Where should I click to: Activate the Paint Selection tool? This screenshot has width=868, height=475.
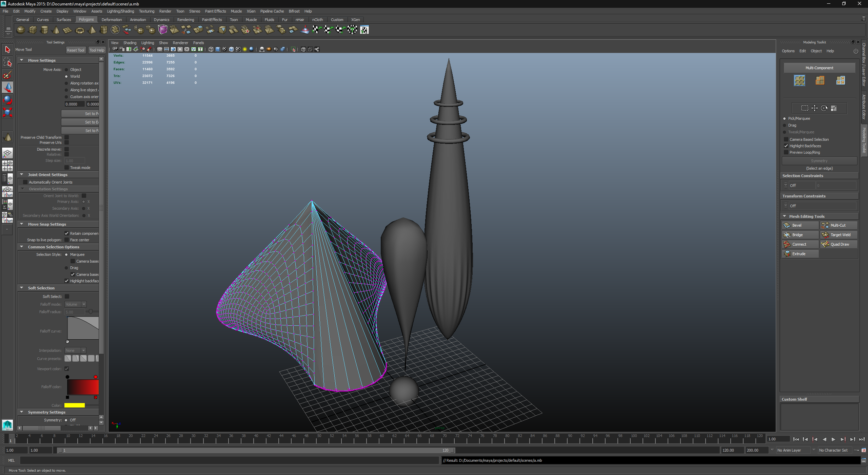(x=7, y=75)
